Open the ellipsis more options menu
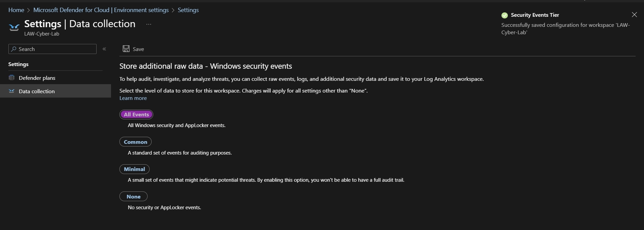 pyautogui.click(x=149, y=24)
